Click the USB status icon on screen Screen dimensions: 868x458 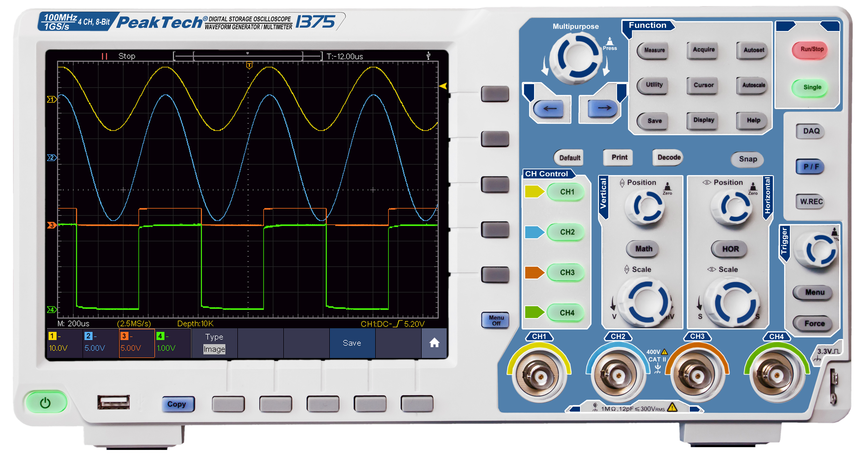point(428,56)
